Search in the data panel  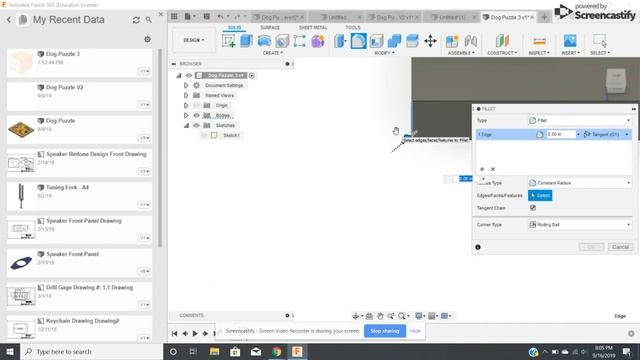tap(149, 20)
